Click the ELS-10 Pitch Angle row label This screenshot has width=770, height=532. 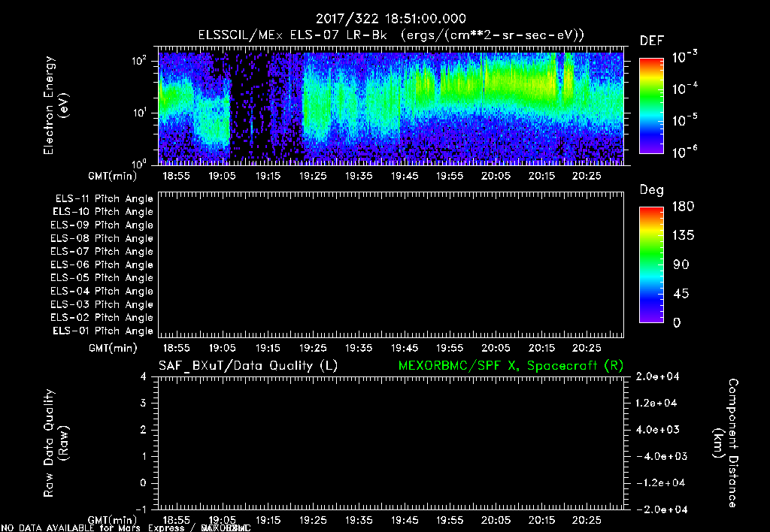103,212
